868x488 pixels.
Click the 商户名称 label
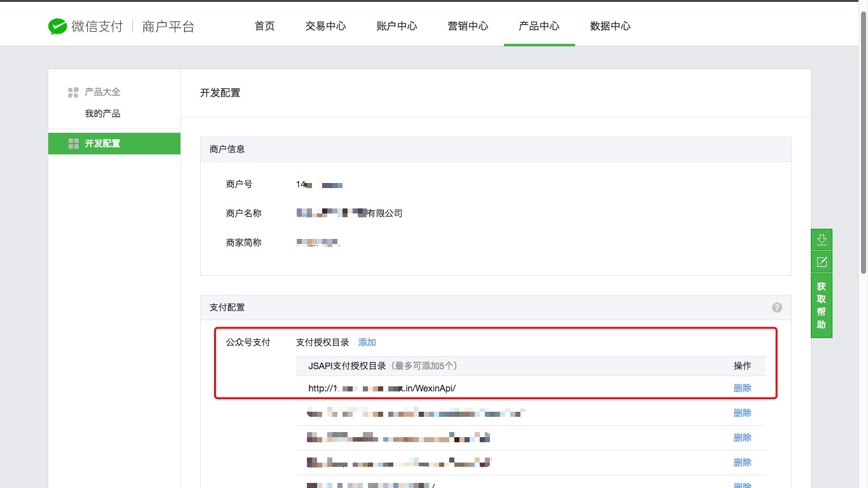[243, 213]
